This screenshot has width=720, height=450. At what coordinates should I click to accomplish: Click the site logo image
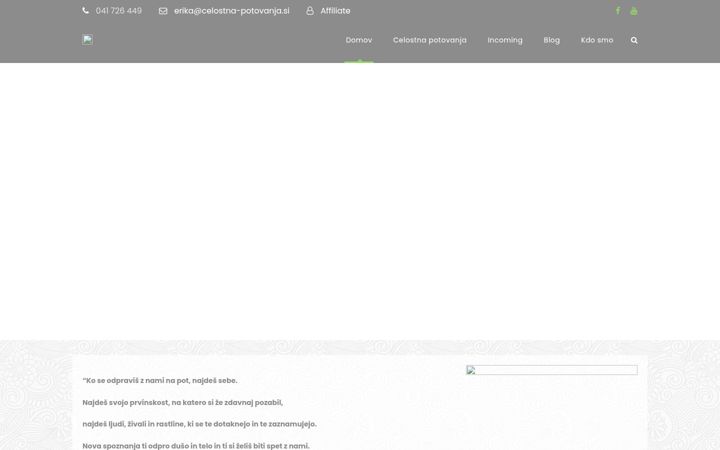pyautogui.click(x=87, y=39)
